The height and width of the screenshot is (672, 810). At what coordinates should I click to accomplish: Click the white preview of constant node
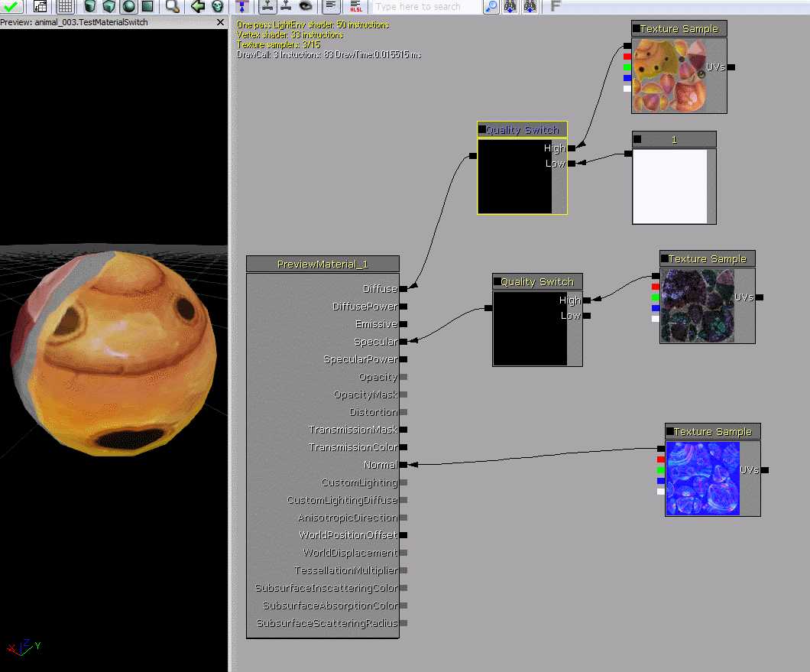(670, 187)
